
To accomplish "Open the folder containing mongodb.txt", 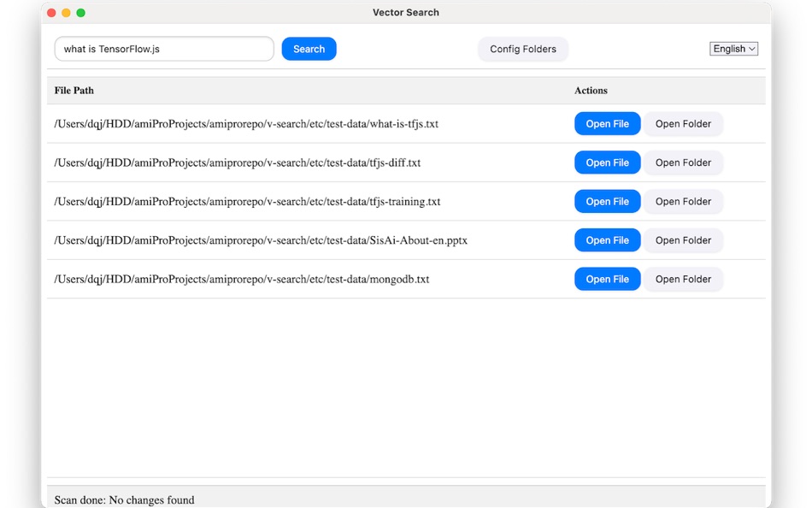I will [x=683, y=279].
